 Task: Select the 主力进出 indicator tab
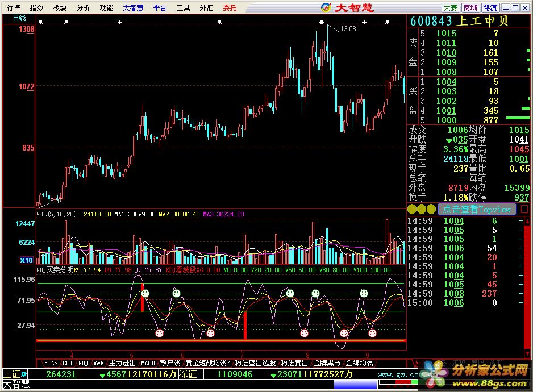tap(122, 363)
